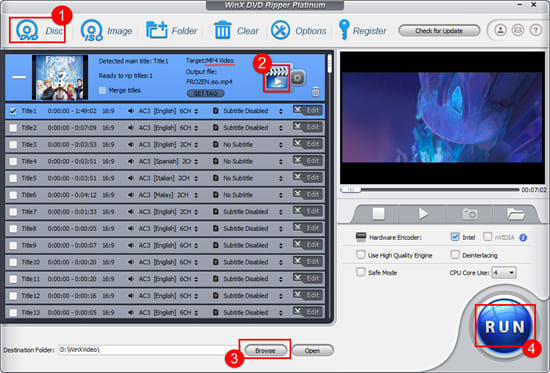Click the Title1 speaker audio icon

pos(130,111)
